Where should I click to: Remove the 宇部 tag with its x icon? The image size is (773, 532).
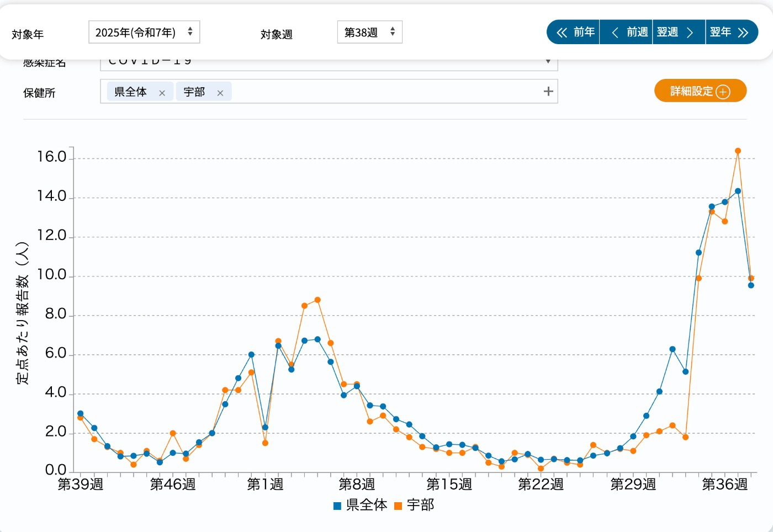(x=220, y=93)
